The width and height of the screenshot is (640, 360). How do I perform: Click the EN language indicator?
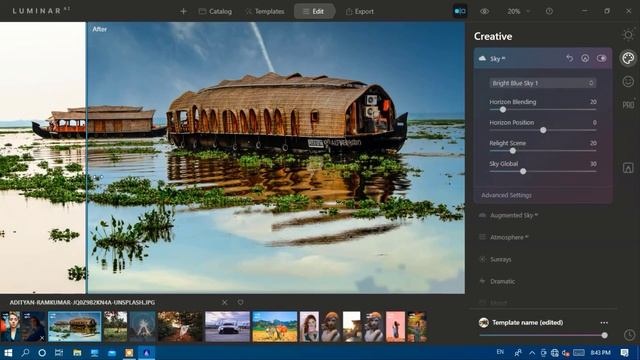click(x=500, y=352)
